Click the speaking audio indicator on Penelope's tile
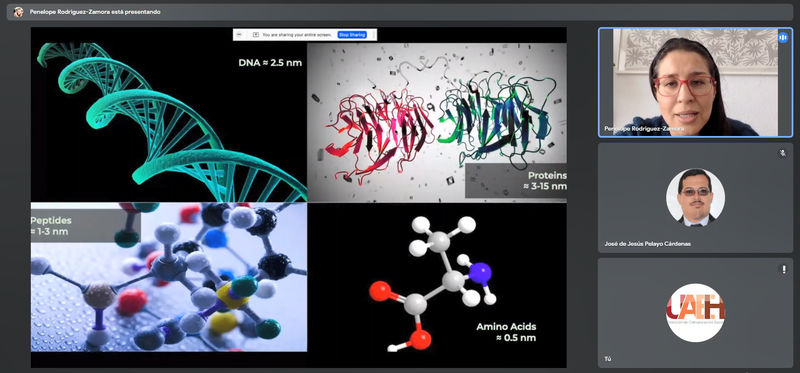Viewport: 800px width, 373px height. coord(783,37)
